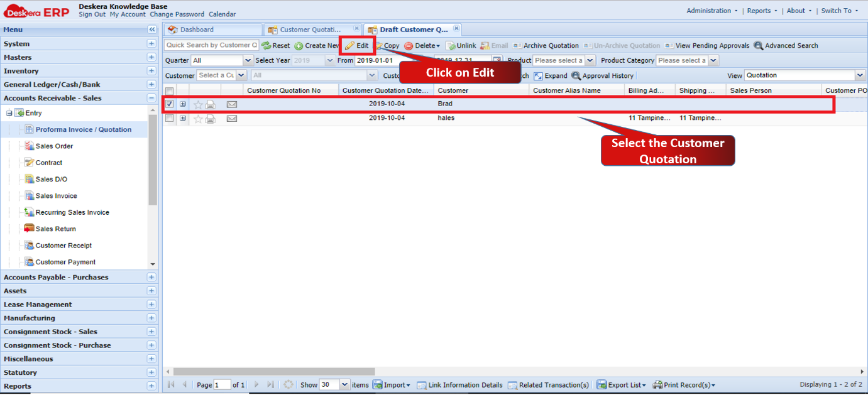Open Advanced Search
This screenshot has width=868, height=395.
coord(786,45)
